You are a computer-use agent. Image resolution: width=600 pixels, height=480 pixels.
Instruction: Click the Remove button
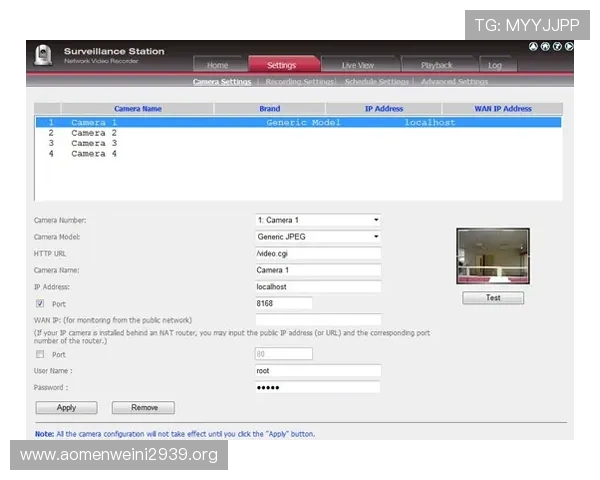click(143, 408)
